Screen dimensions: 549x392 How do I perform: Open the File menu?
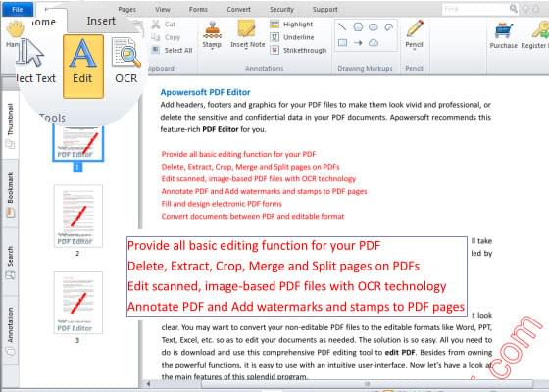tap(18, 10)
